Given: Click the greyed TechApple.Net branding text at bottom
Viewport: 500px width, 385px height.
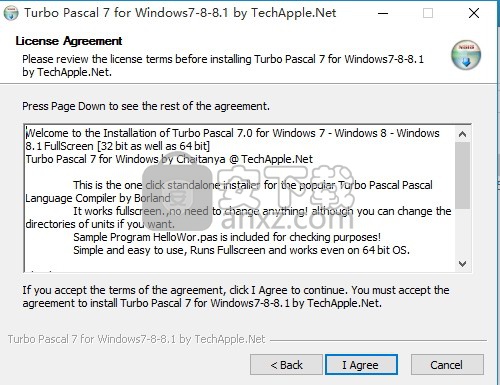Looking at the screenshot, I should pos(136,339).
